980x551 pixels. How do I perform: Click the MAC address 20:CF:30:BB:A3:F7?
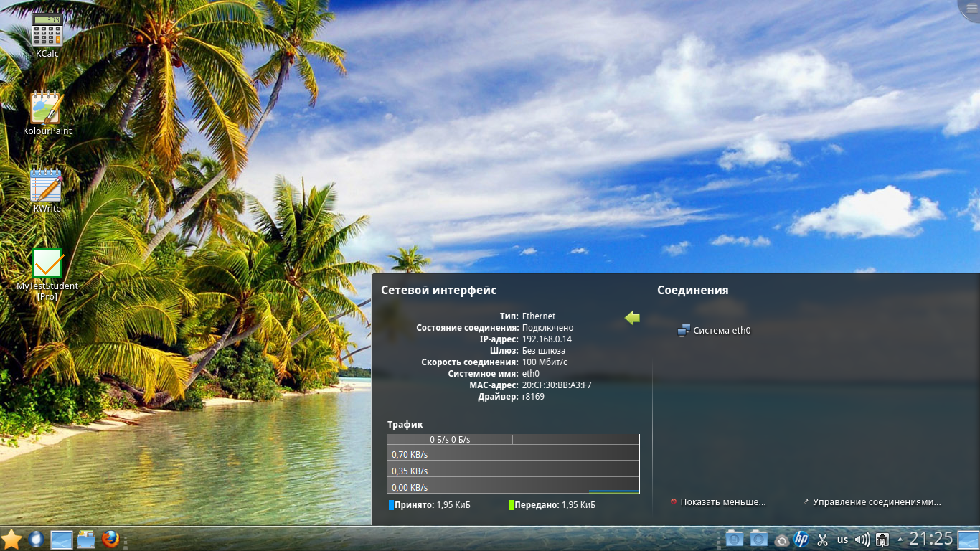tap(557, 385)
